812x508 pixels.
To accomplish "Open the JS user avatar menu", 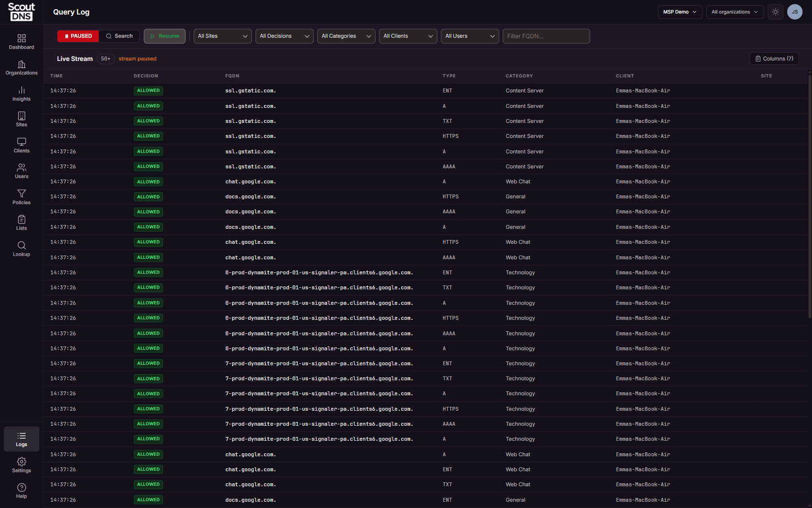I will tap(795, 12).
